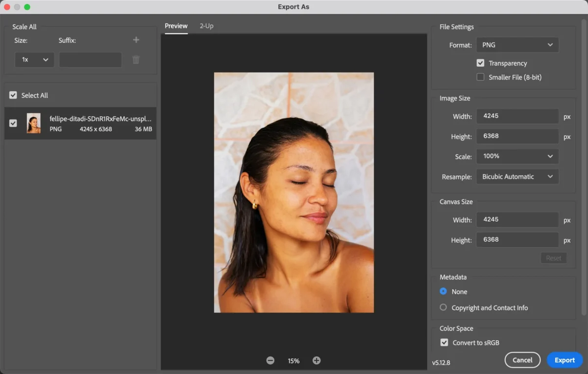Zoom in preview with plus icon
This screenshot has height=374, width=588.
pos(317,360)
